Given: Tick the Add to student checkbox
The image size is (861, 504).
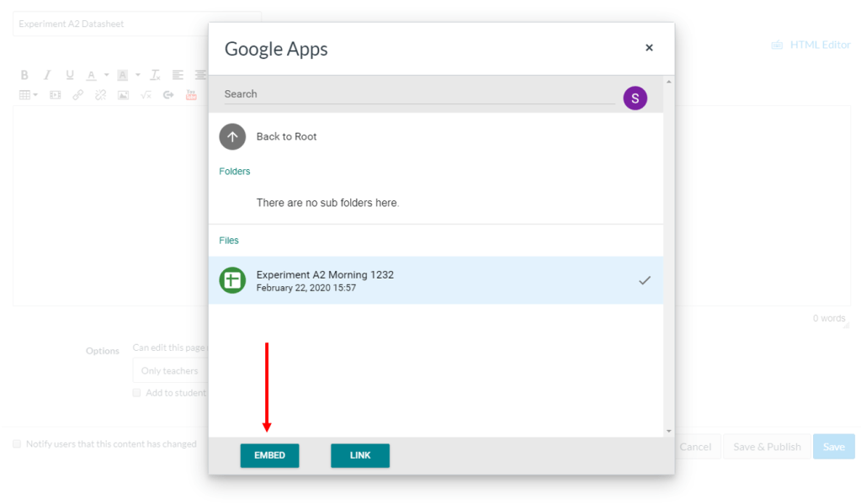Looking at the screenshot, I should click(x=137, y=393).
